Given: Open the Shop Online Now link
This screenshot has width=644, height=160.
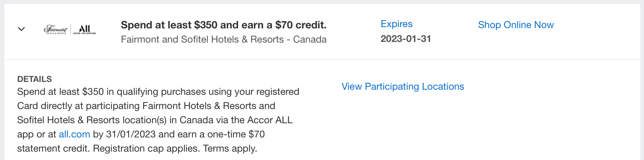Looking at the screenshot, I should pyautogui.click(x=516, y=25).
